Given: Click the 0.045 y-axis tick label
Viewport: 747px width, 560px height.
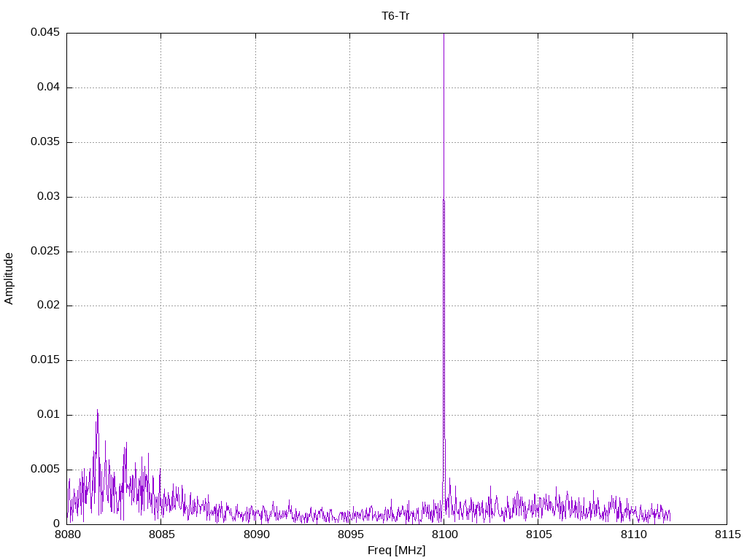Looking at the screenshot, I should (x=44, y=33).
